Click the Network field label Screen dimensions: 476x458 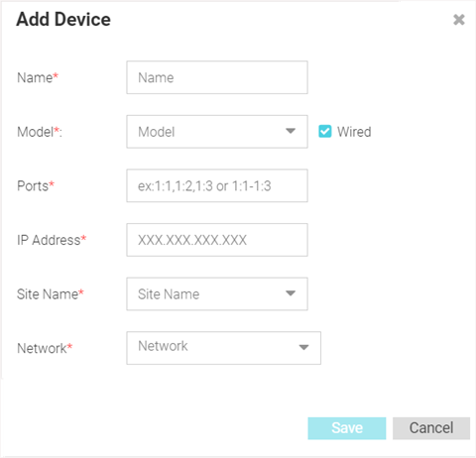pyautogui.click(x=45, y=348)
